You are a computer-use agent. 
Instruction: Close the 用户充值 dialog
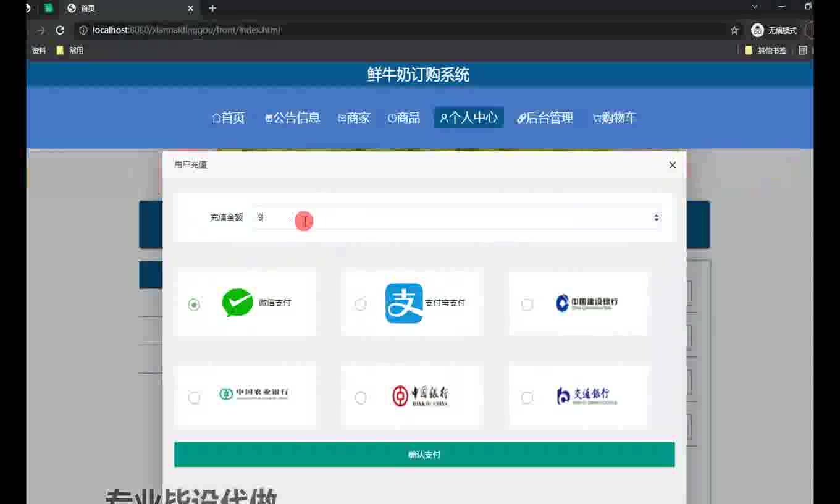(673, 165)
